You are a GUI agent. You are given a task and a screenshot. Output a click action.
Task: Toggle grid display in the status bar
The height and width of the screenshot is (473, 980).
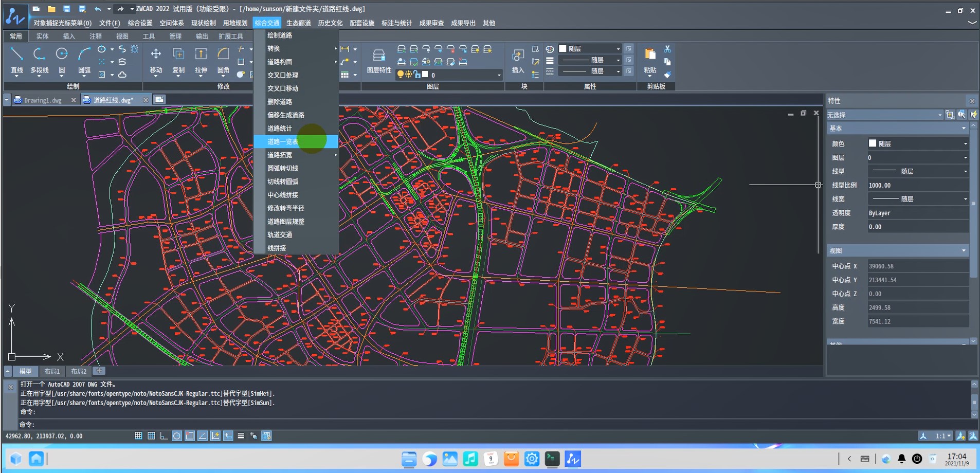coord(151,436)
